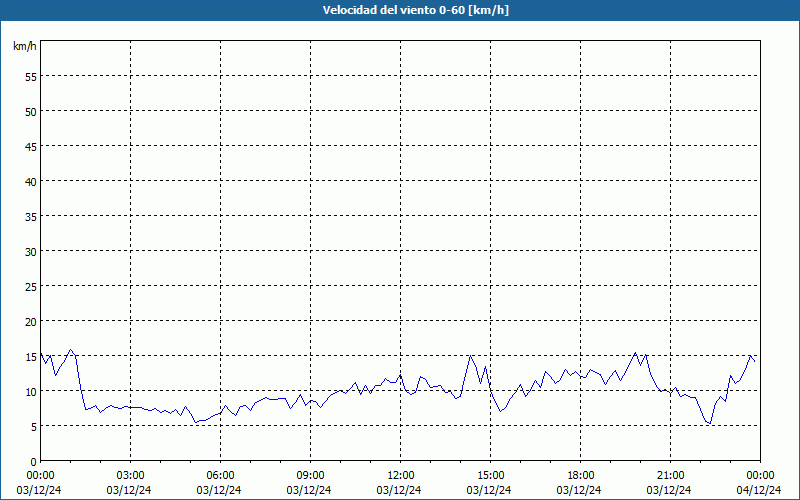Select the "03/12/24" date beneath "21:00"

coord(669,490)
